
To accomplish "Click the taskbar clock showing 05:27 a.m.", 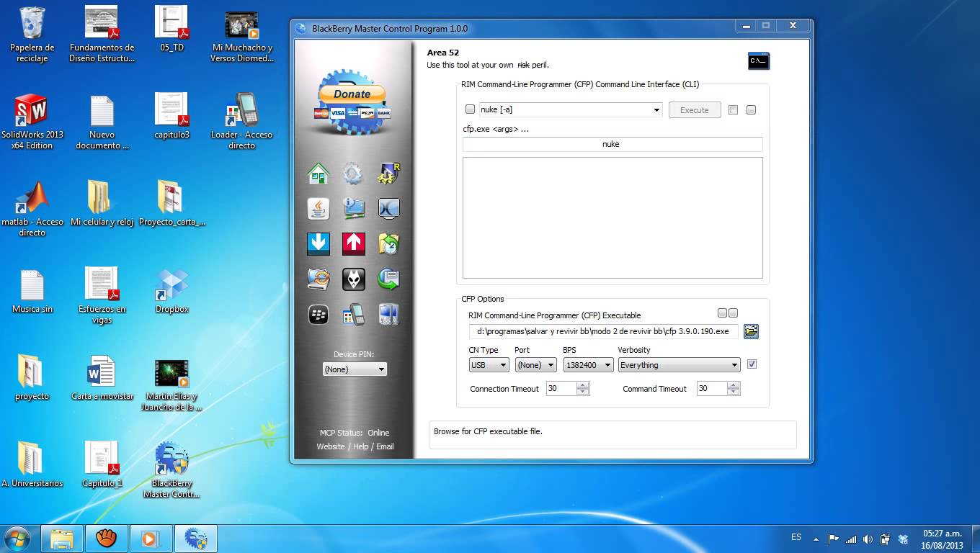I will click(943, 539).
